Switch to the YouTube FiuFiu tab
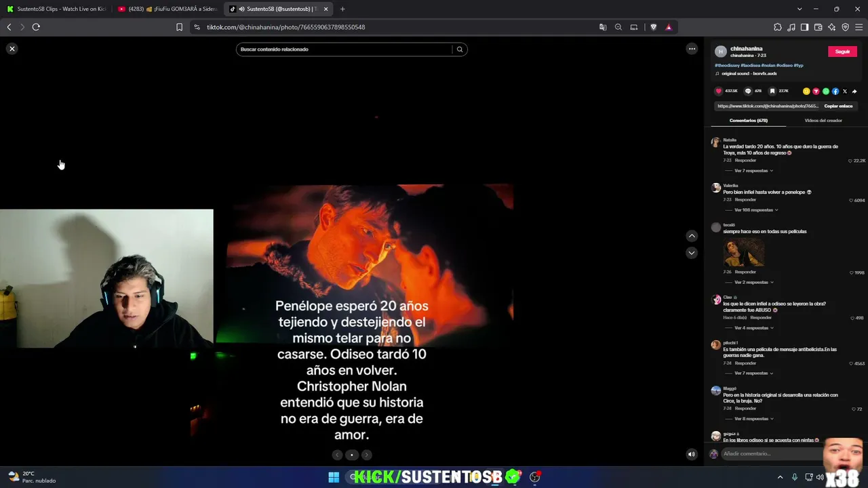 tap(166, 9)
